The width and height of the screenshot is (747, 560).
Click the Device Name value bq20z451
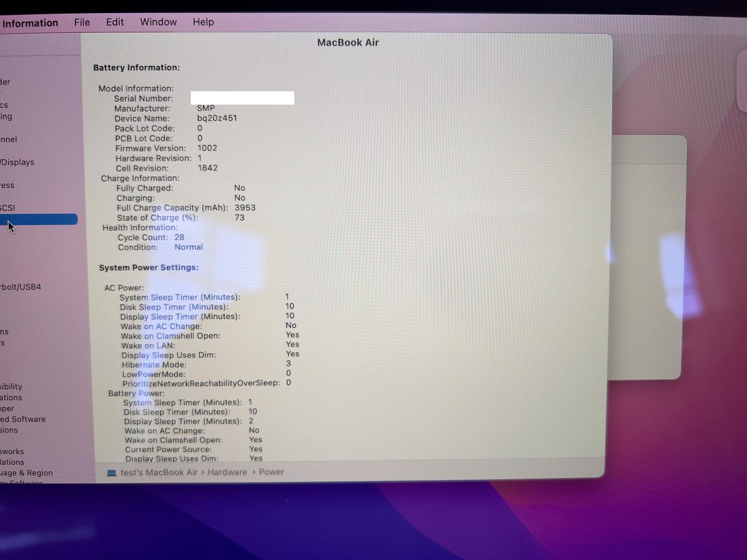217,118
